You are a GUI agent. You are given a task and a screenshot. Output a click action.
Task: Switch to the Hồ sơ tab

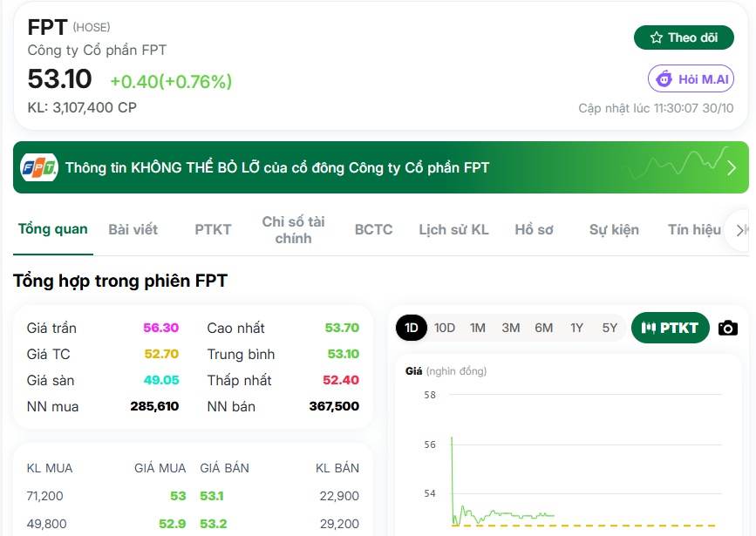click(x=534, y=229)
